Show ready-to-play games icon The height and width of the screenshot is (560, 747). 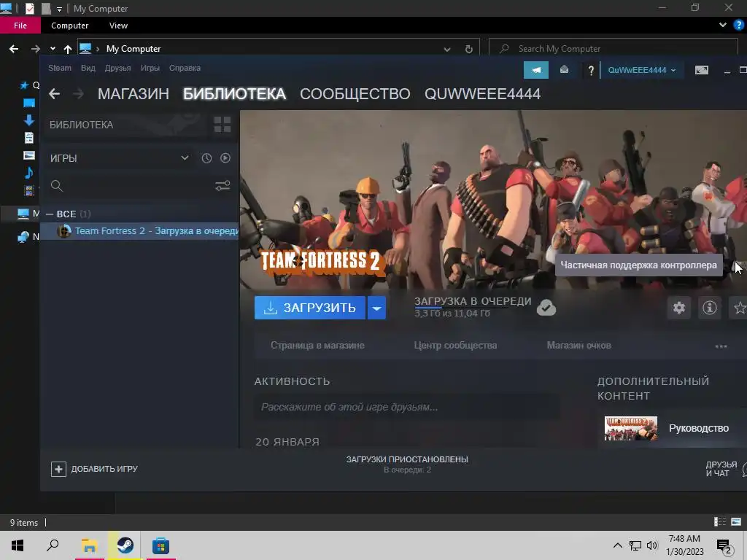(x=225, y=158)
